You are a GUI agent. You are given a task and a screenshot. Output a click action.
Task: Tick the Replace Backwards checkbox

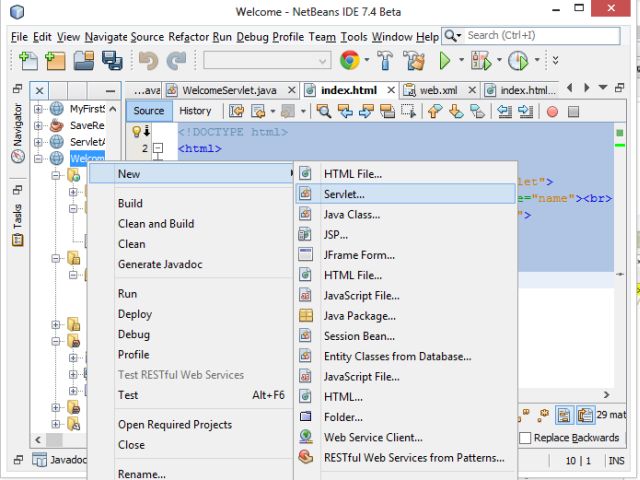pyautogui.click(x=525, y=438)
